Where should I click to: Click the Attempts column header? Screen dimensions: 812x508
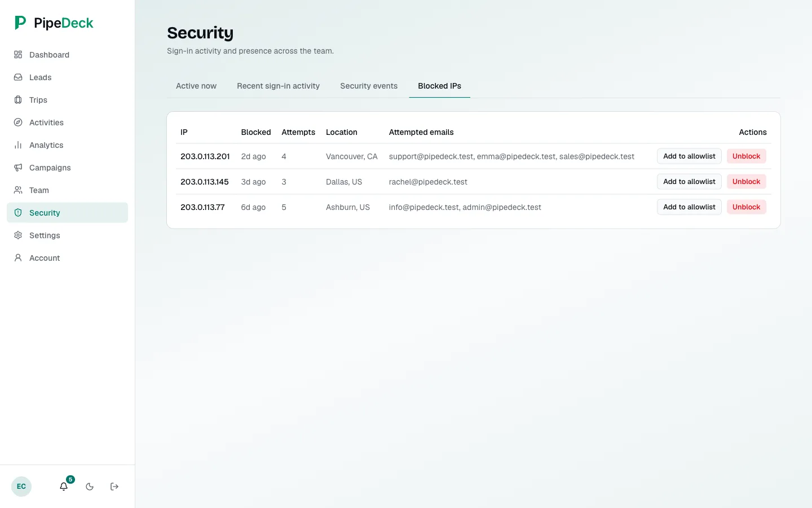[x=298, y=132]
